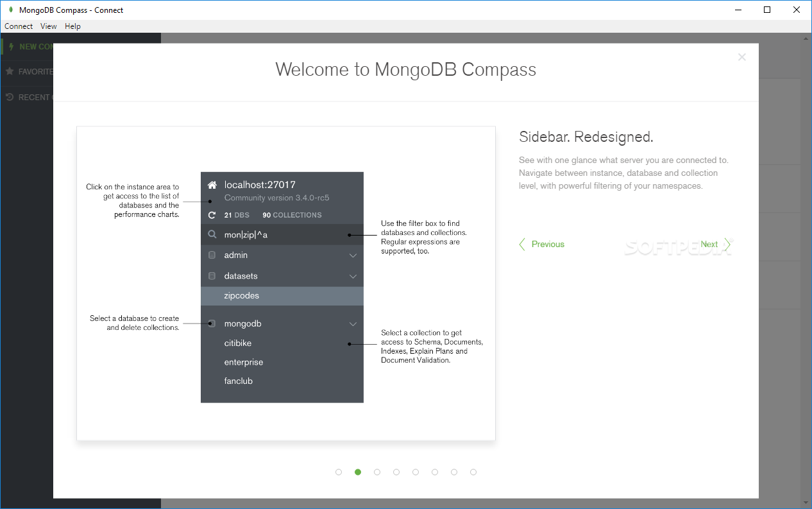Click the localhost:27017 host name
The image size is (812, 509).
click(x=260, y=185)
